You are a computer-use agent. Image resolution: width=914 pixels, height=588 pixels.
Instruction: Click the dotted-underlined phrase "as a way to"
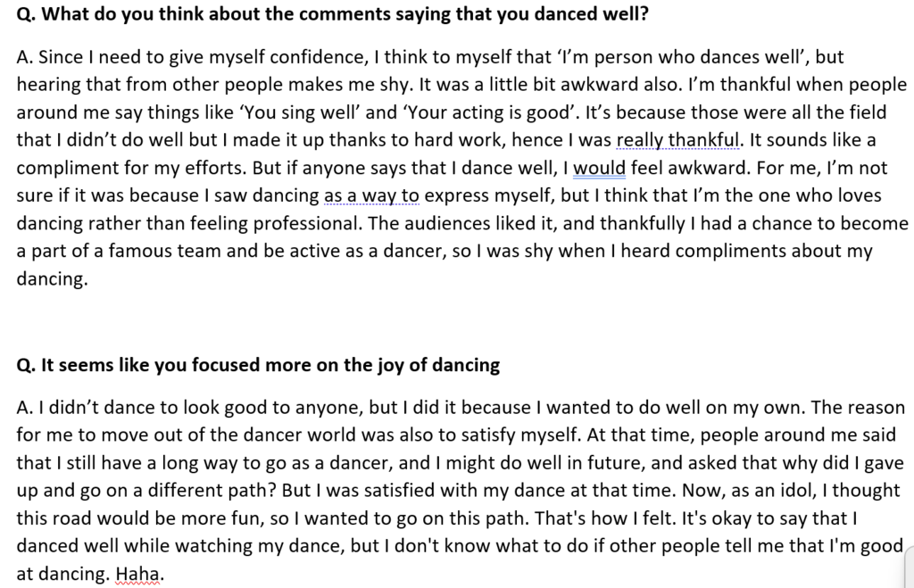click(x=371, y=195)
